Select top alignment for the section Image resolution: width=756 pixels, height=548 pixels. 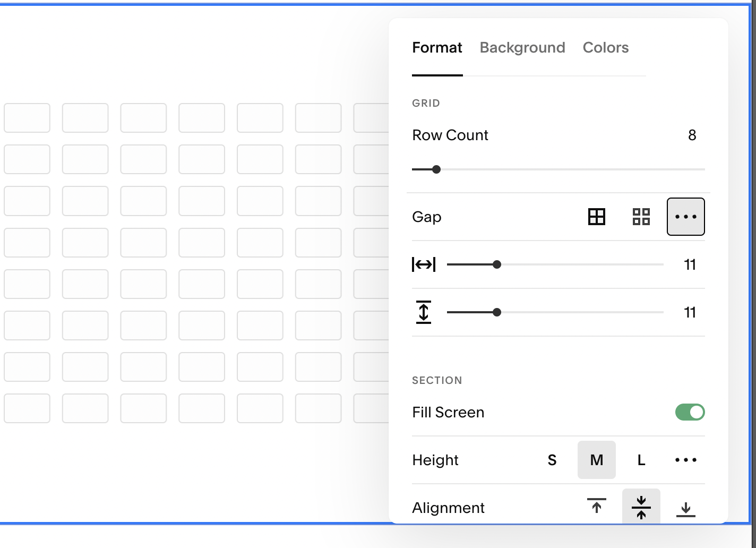tap(596, 507)
